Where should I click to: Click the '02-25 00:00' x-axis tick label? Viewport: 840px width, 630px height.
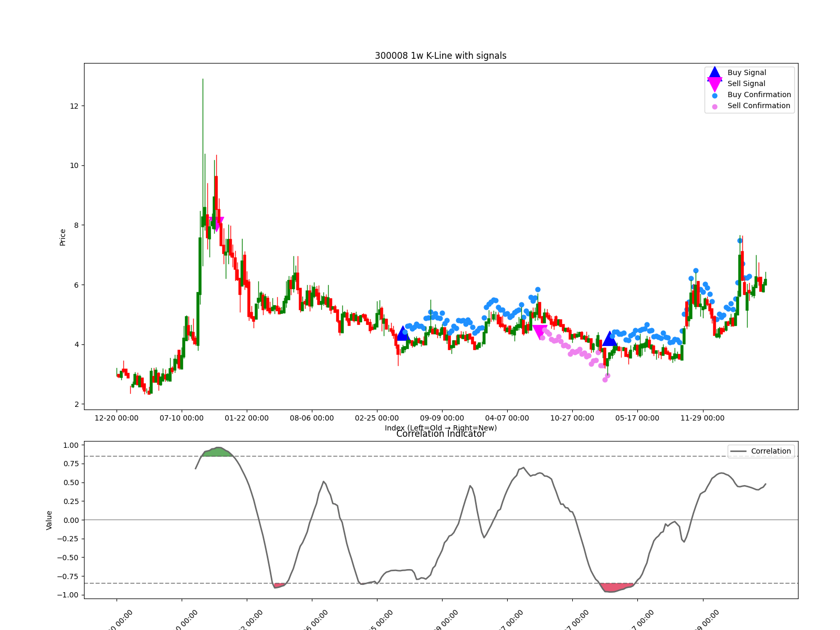377,418
